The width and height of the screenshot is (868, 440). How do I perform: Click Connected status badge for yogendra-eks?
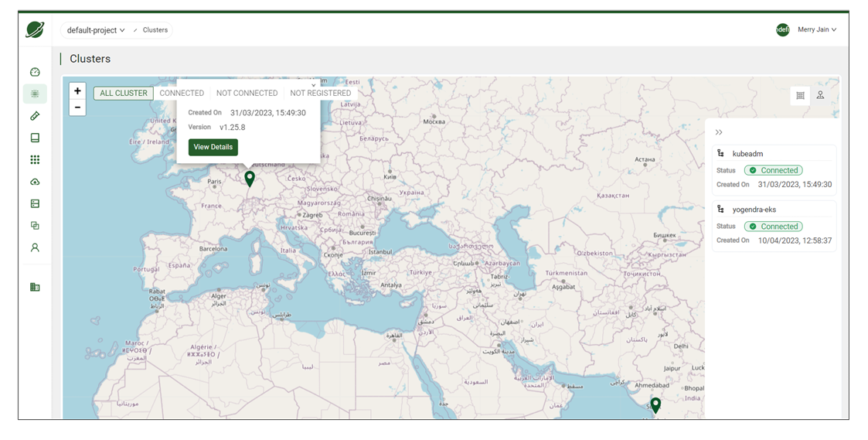pyautogui.click(x=774, y=226)
